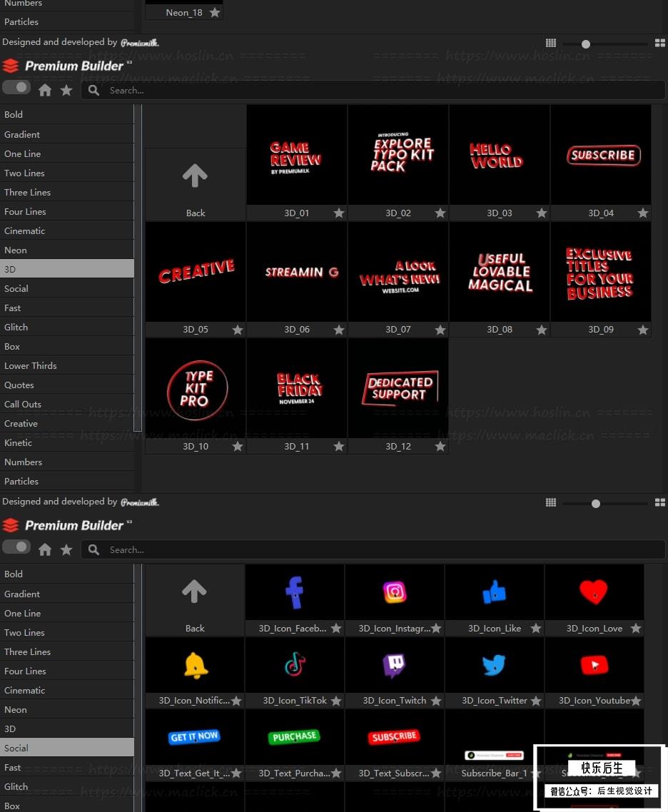Select the Hello World 3D_03 thumbnail
The height and width of the screenshot is (812, 668).
tap(499, 155)
